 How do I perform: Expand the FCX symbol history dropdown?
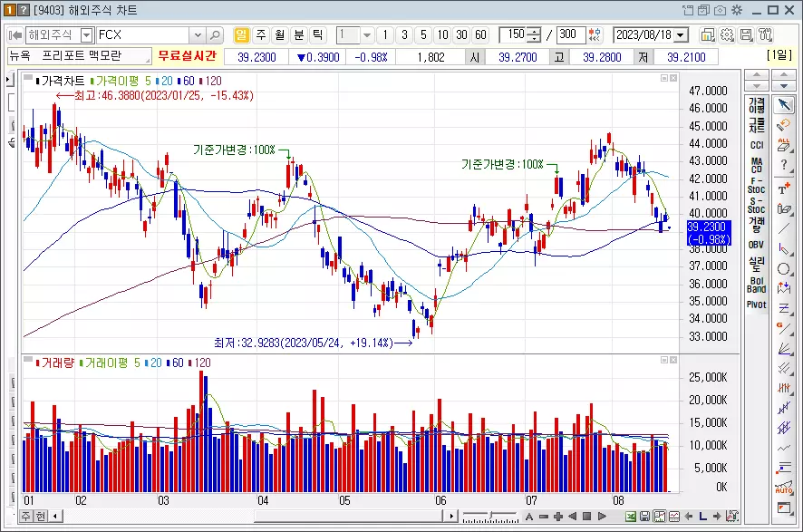click(x=198, y=35)
